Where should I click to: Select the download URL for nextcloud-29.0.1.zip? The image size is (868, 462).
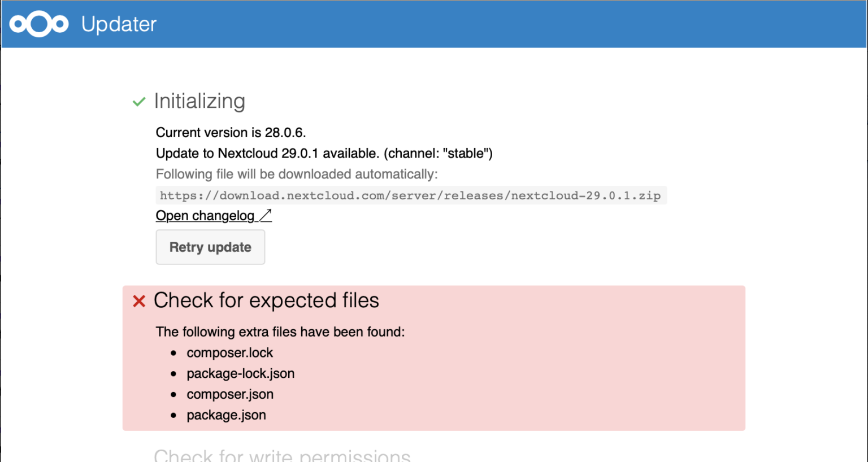pos(410,195)
